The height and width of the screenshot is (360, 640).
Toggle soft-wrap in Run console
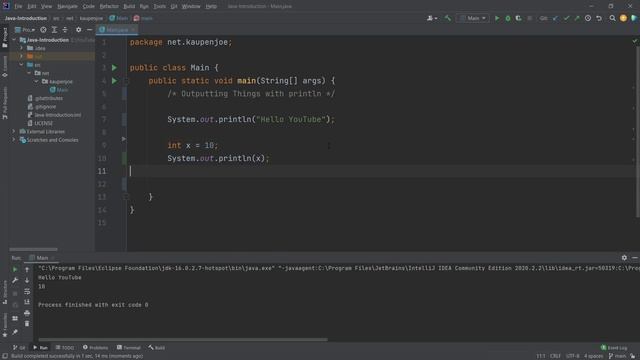tap(27, 291)
